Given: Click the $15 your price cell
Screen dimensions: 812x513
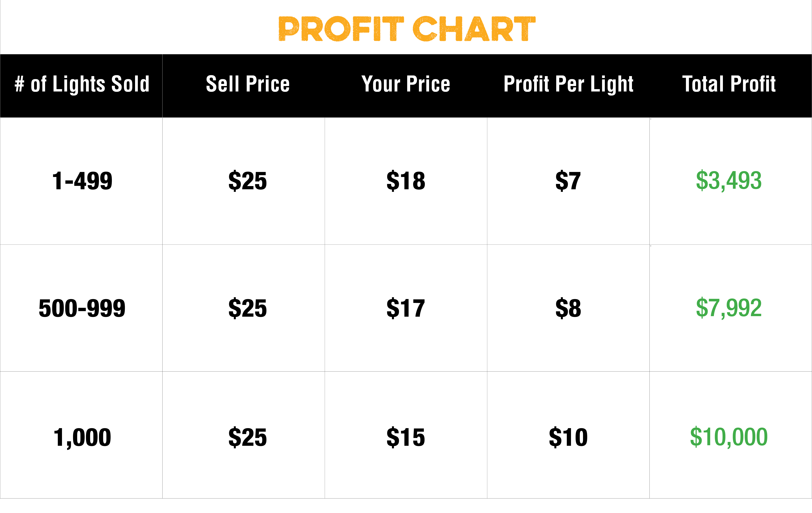Looking at the screenshot, I should tap(406, 437).
